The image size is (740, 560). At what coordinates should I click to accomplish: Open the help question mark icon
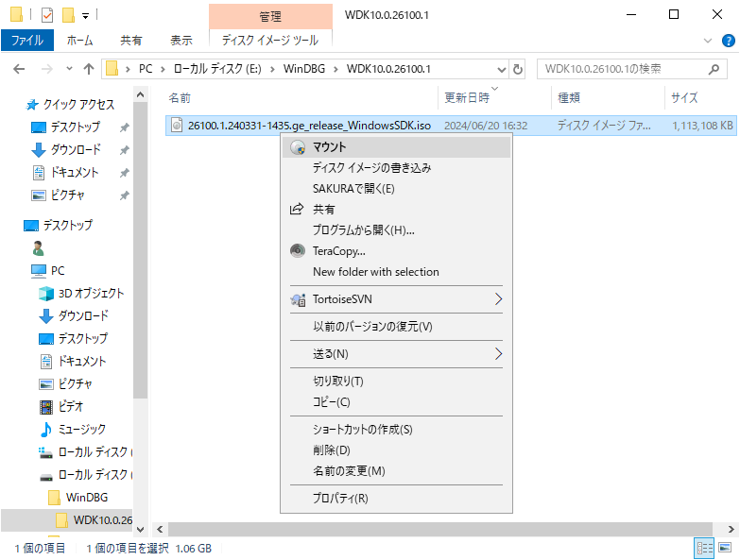pos(729,41)
